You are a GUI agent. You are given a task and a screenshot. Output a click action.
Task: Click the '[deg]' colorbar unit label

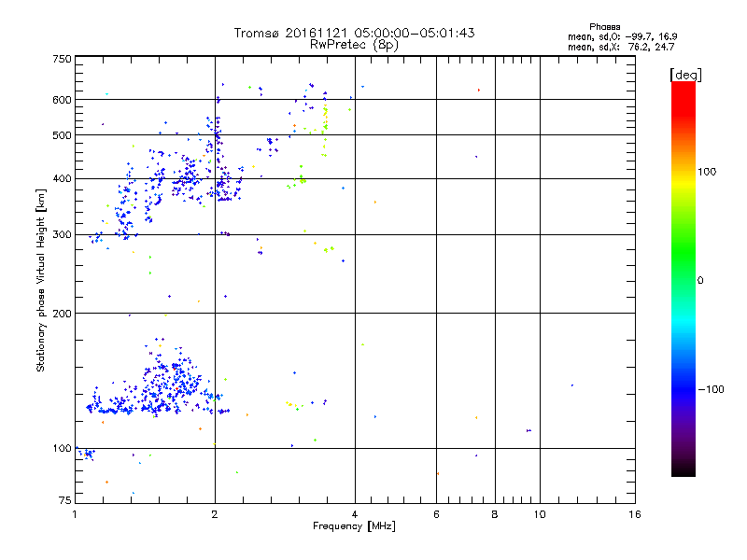click(685, 75)
